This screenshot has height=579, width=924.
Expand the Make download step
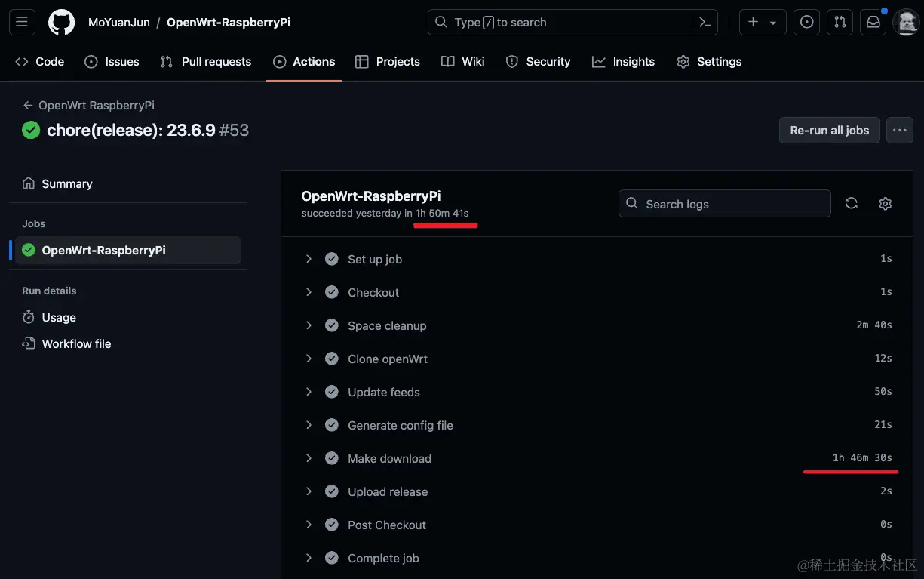pos(309,458)
